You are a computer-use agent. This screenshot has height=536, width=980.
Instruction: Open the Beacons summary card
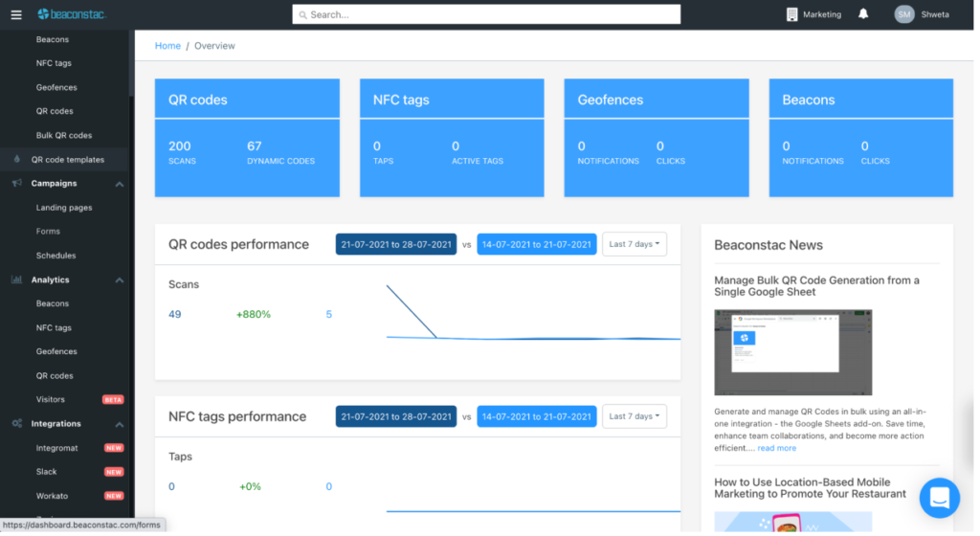click(x=861, y=138)
